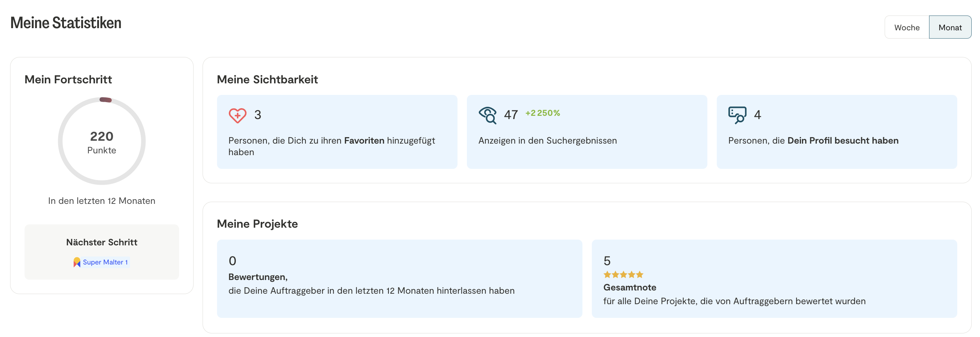This screenshot has width=980, height=337.
Task: Click the Meine Sichtbarkeit heading
Action: click(267, 80)
